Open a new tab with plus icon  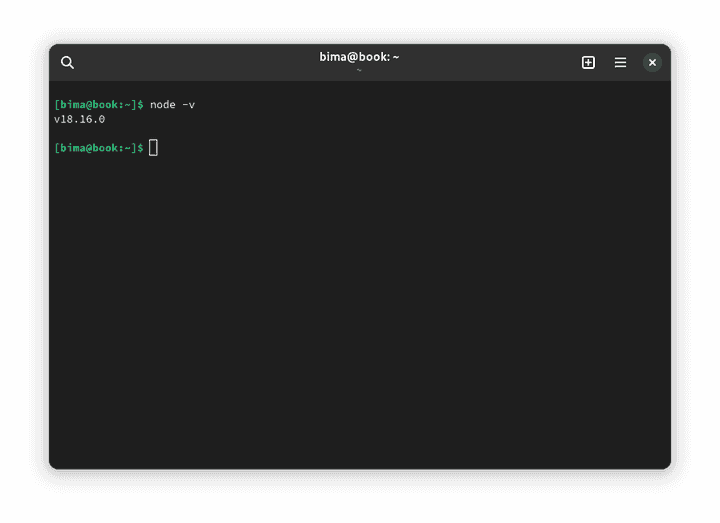pyautogui.click(x=588, y=62)
